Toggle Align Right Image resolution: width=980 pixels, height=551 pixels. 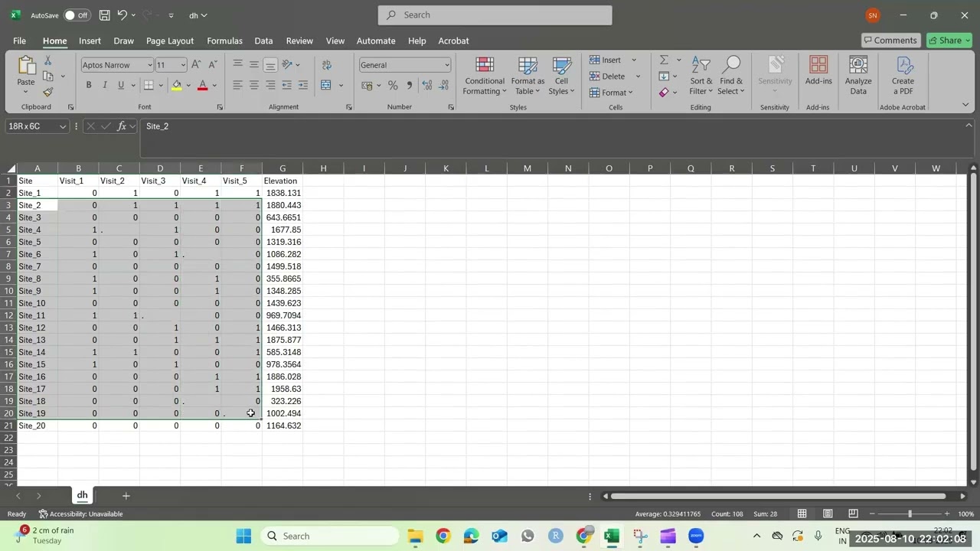270,85
